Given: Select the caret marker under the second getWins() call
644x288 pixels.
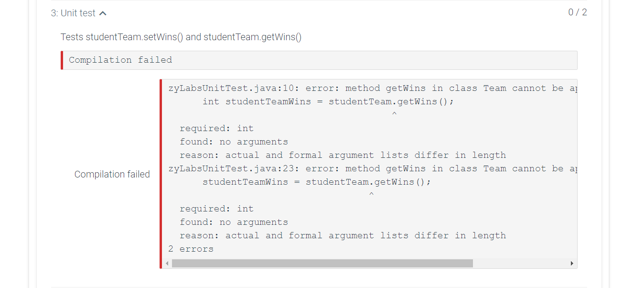Looking at the screenshot, I should pyautogui.click(x=371, y=193).
